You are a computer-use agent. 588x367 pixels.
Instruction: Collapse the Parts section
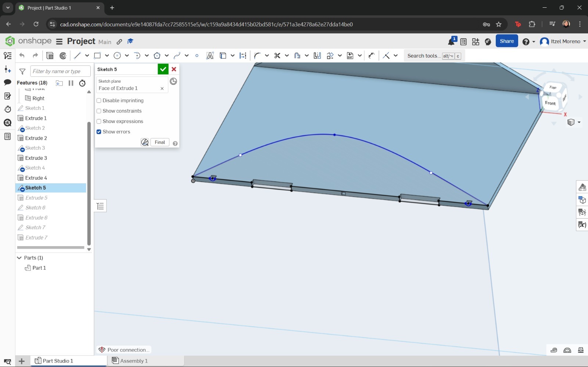(19, 258)
